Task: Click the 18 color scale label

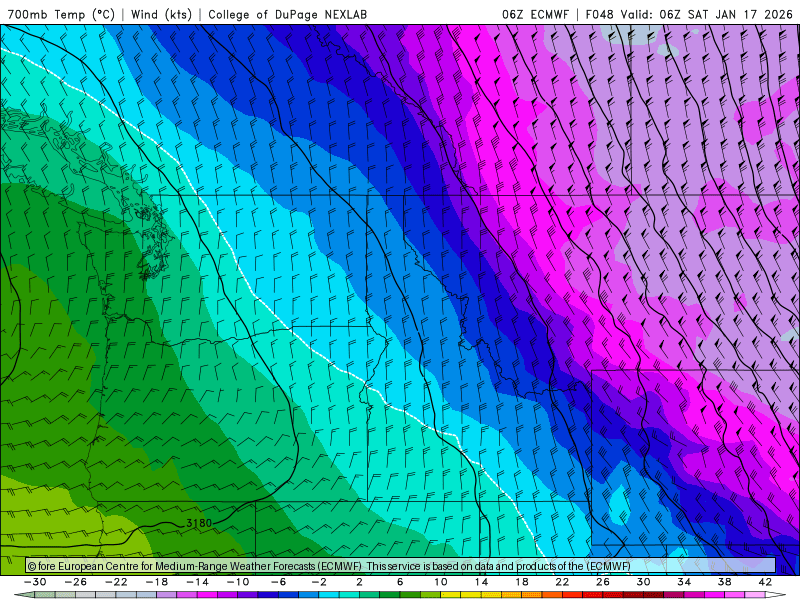Action: point(521,582)
